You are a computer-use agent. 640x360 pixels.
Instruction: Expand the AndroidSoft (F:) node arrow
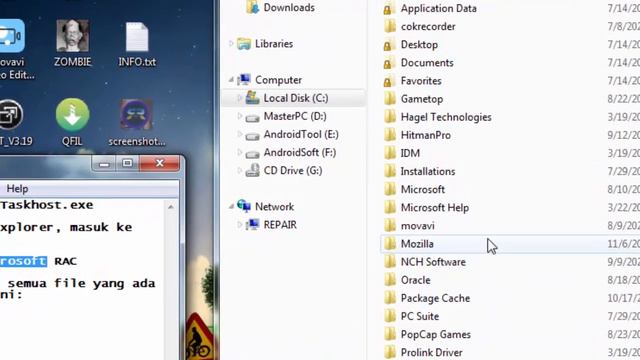pos(240,152)
